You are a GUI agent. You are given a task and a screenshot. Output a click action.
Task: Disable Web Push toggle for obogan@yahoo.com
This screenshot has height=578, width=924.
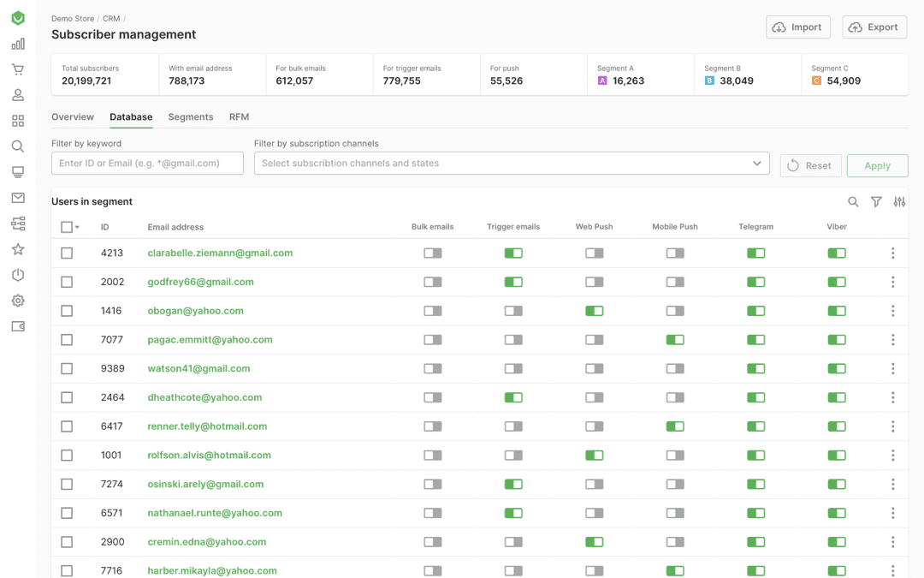pyautogui.click(x=594, y=311)
